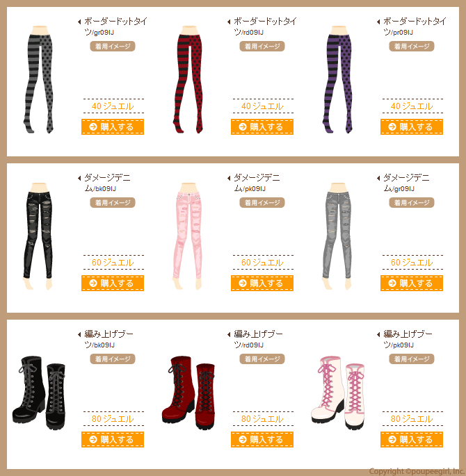Viewport: 466px width, 476px height.
Task: View wearing image for bk09IJ black denim
Action: [113, 202]
